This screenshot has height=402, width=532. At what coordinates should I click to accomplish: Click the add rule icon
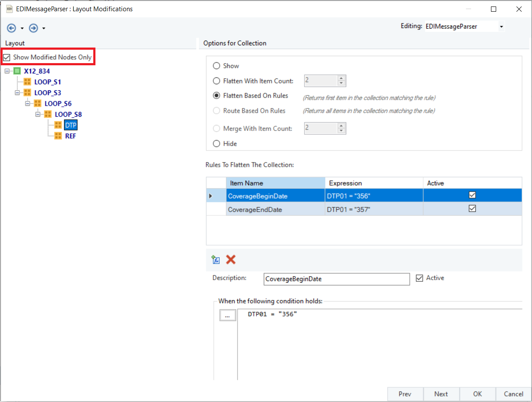pyautogui.click(x=216, y=259)
